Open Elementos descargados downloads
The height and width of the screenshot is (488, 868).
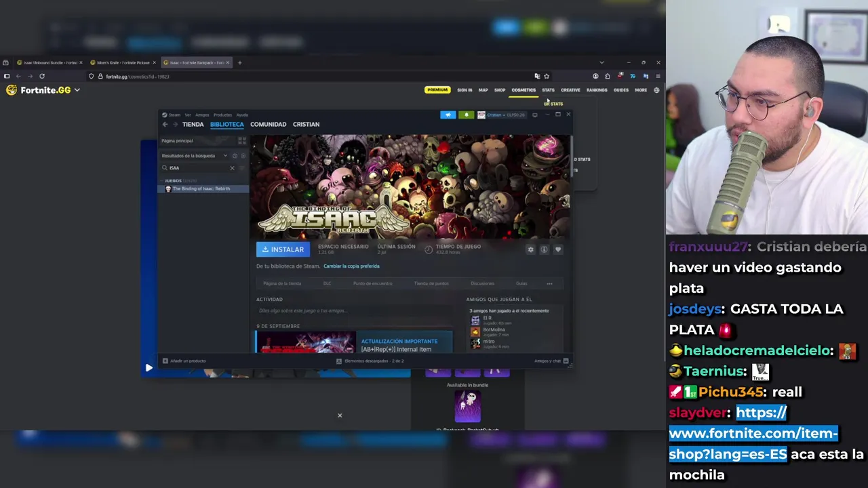pyautogui.click(x=370, y=361)
